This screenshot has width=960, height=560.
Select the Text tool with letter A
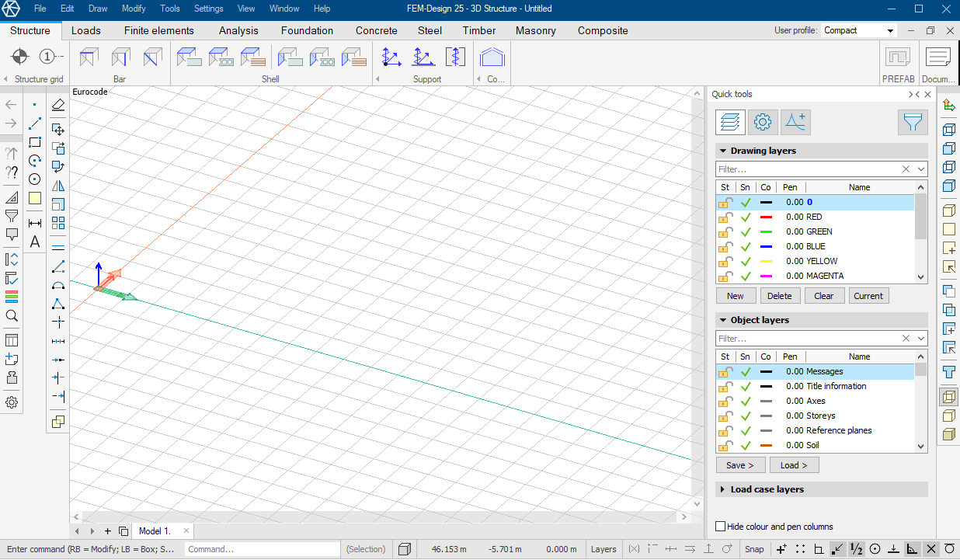tap(35, 242)
